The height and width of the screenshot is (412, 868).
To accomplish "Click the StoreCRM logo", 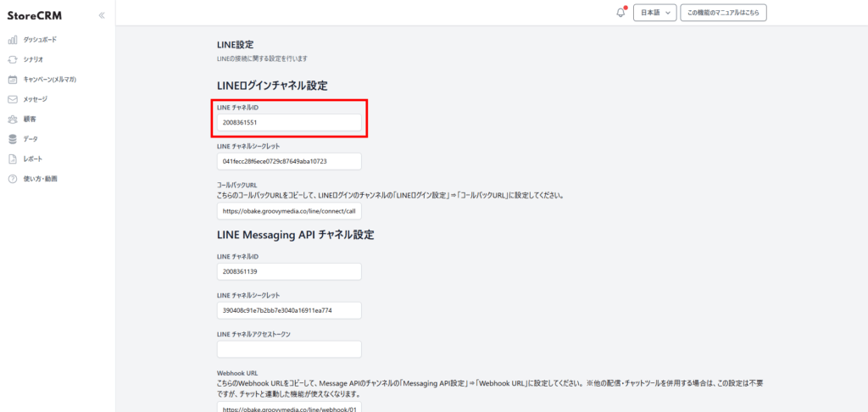I will coord(35,15).
